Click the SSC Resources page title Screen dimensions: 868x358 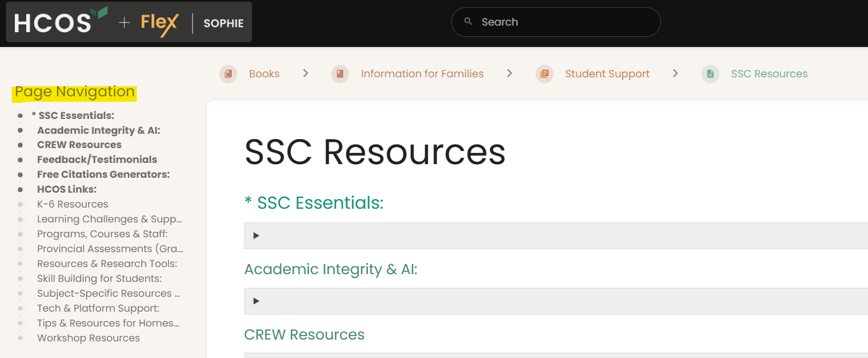tap(375, 152)
